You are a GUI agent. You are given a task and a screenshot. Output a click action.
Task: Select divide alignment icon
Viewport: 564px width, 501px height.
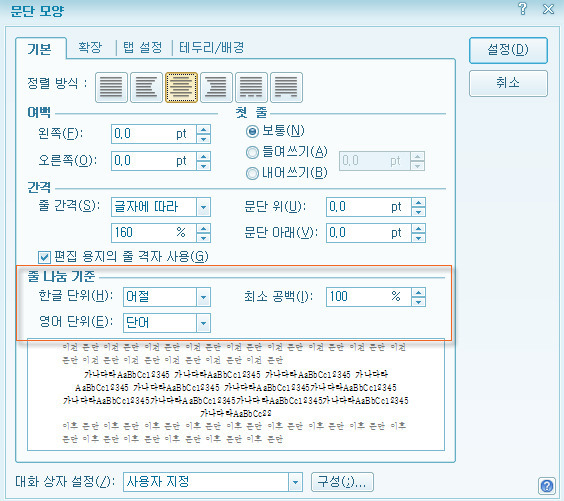coord(286,87)
